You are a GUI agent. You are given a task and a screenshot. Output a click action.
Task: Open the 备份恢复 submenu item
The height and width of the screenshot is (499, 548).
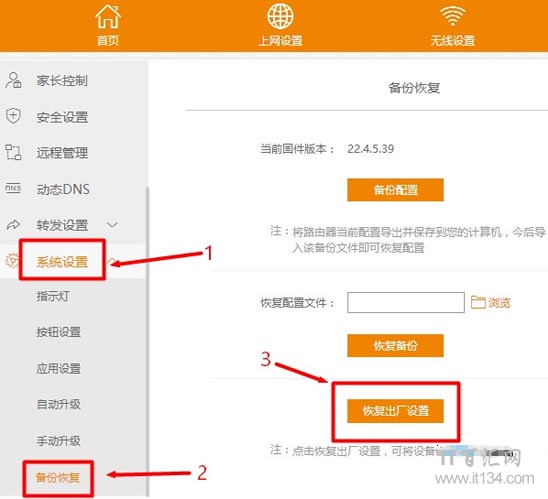click(58, 478)
